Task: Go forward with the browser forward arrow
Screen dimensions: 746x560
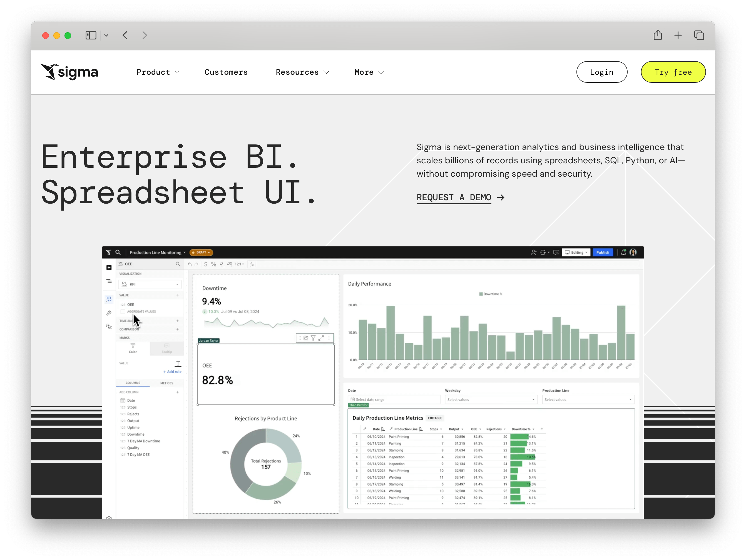Action: [145, 35]
